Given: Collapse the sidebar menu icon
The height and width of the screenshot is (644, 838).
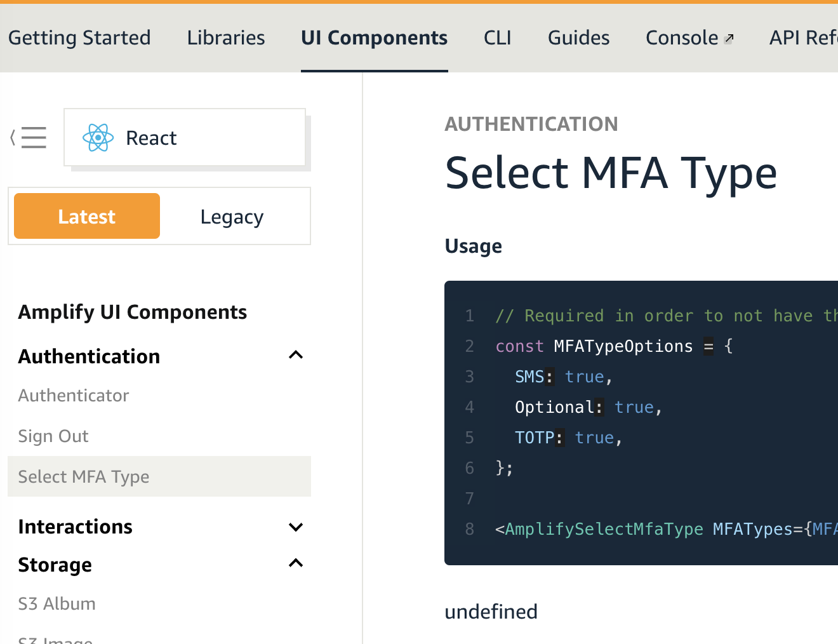Looking at the screenshot, I should tap(29, 137).
